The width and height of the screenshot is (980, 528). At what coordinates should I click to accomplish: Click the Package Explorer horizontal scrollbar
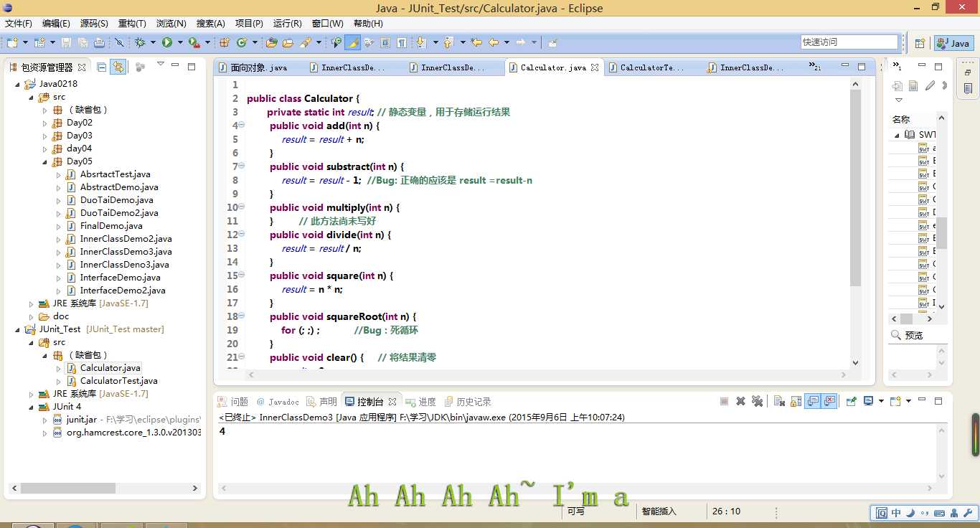69,489
